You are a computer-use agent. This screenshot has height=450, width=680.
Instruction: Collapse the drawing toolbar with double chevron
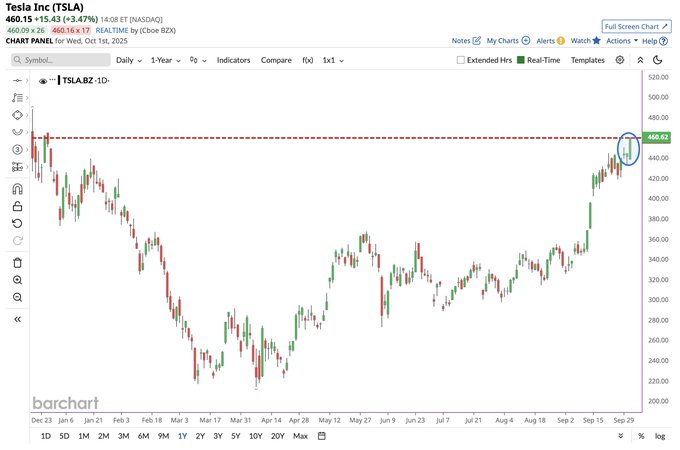click(x=17, y=320)
